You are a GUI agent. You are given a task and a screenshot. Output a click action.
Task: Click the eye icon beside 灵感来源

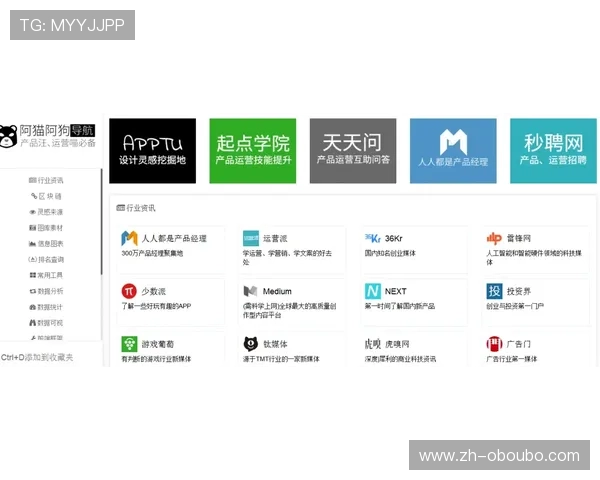point(33,212)
